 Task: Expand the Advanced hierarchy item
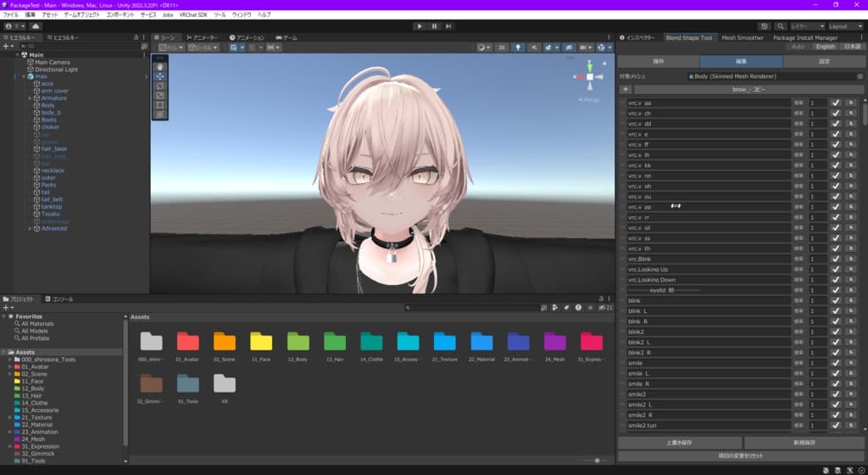30,228
